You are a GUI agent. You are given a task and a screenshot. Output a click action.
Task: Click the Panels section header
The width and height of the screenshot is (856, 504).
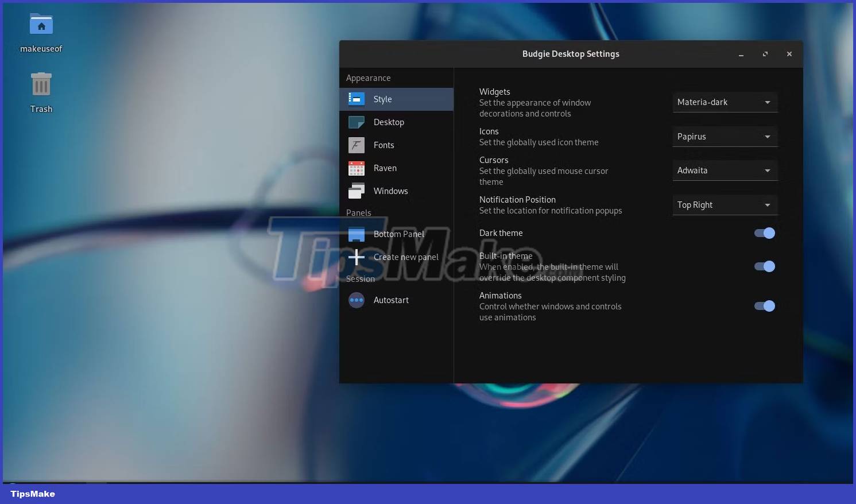click(359, 213)
